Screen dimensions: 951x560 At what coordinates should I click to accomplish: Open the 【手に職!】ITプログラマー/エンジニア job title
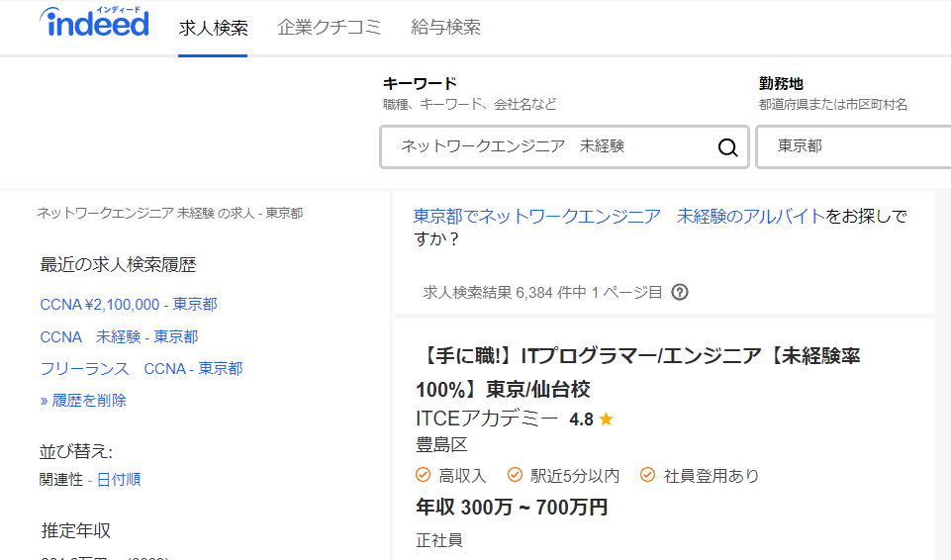click(x=638, y=372)
